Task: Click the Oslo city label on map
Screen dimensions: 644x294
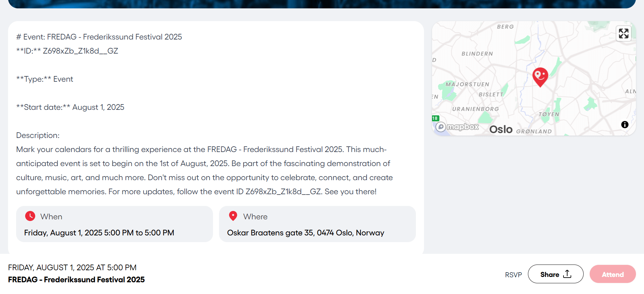Action: (x=501, y=129)
